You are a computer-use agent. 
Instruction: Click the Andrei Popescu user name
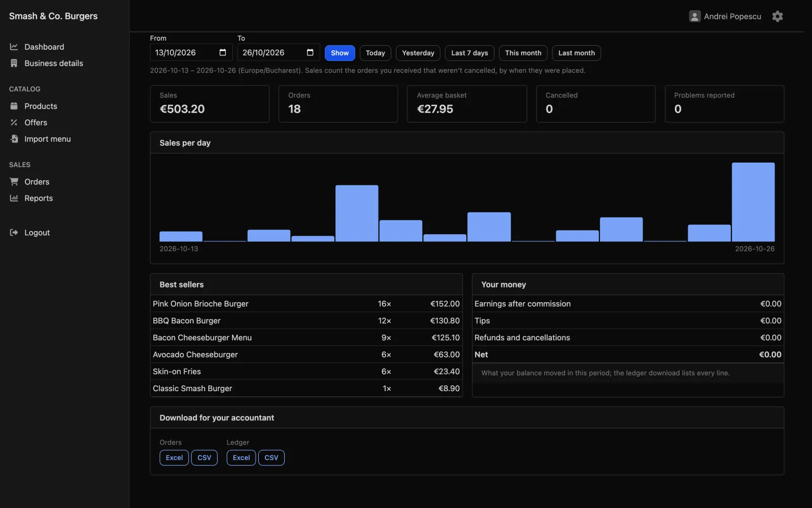point(732,16)
